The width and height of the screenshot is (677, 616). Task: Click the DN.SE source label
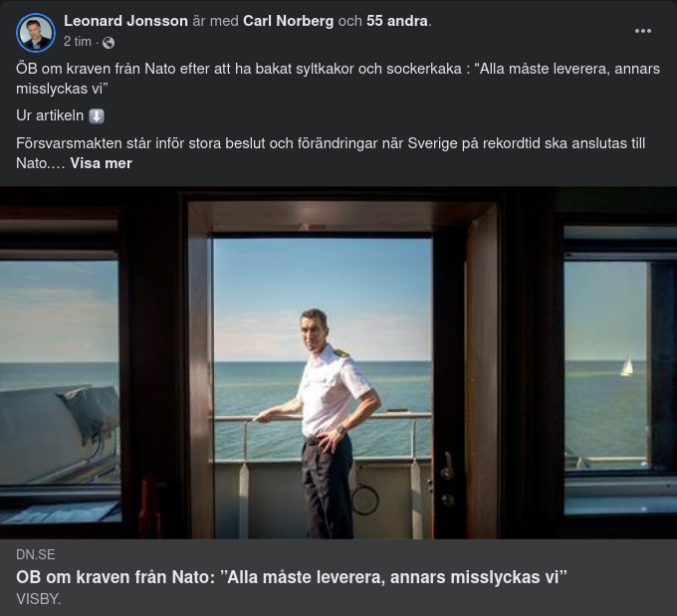point(36,554)
